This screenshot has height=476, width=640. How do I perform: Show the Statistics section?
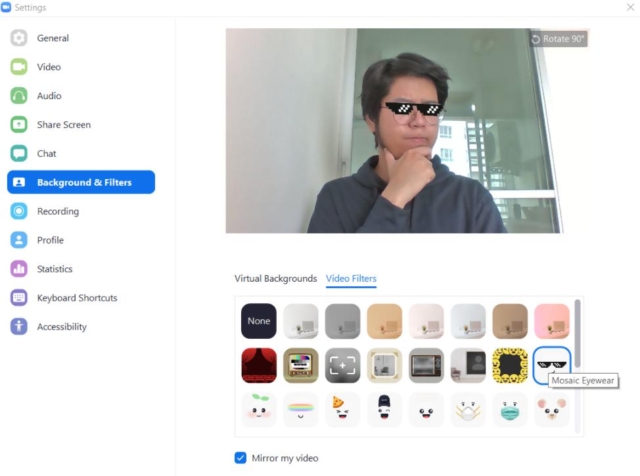click(54, 269)
